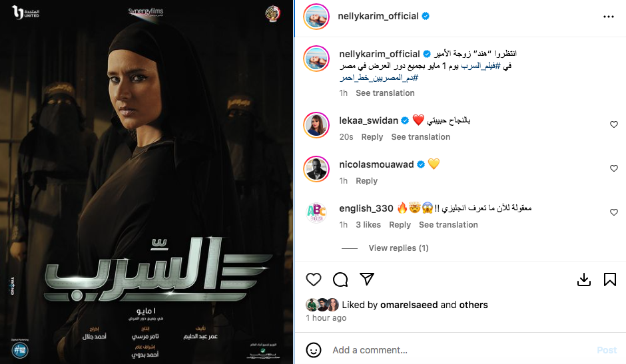Viewport: 626px width, 364px height.
Task: Expand View replies (1) under english_330
Action: point(398,248)
